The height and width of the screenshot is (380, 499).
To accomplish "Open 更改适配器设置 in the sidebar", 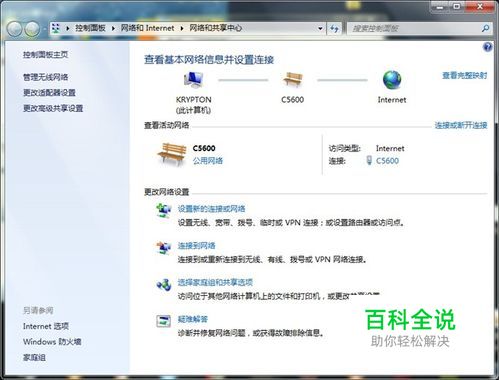I will click(49, 92).
